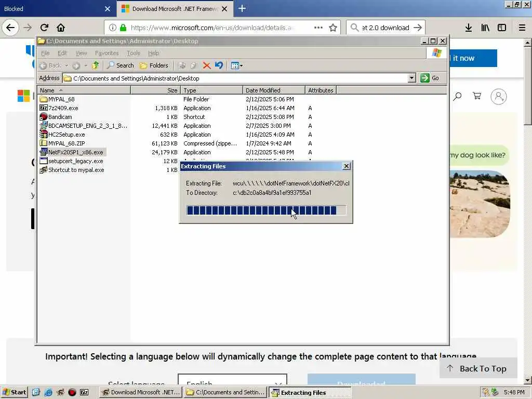Sort files by the Date Modified column
532x399 pixels.
[274, 90]
